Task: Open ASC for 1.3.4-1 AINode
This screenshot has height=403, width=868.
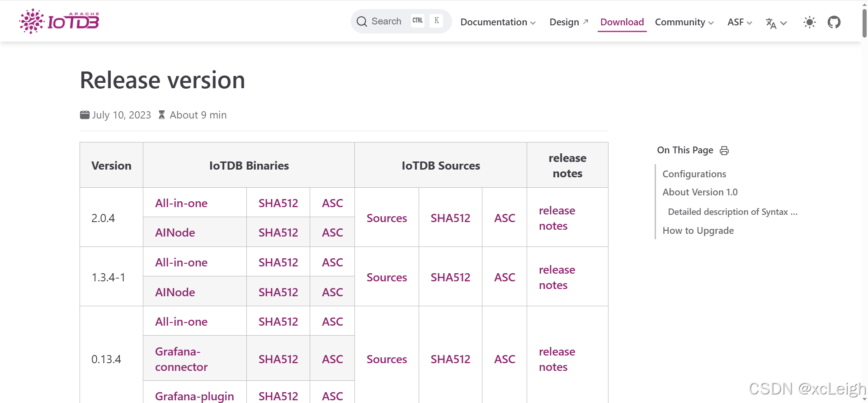Action: point(332,292)
